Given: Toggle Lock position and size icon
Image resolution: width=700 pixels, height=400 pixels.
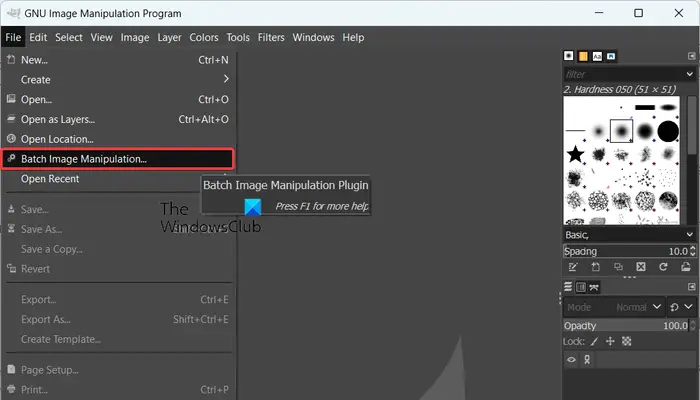Looking at the screenshot, I should tap(610, 342).
